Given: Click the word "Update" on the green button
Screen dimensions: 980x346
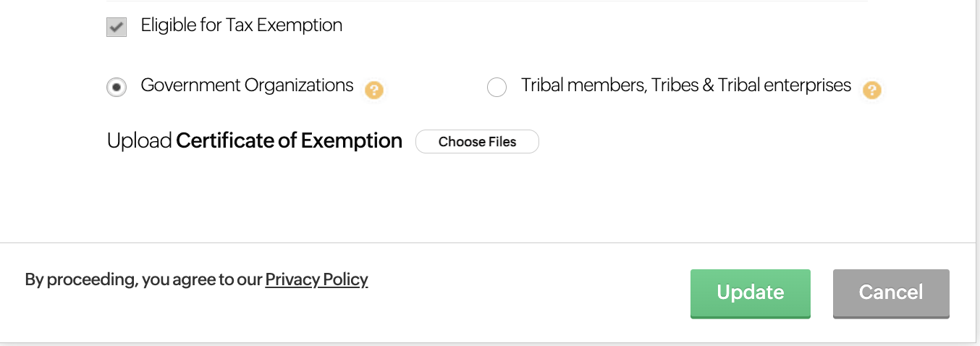Looking at the screenshot, I should pos(750,292).
